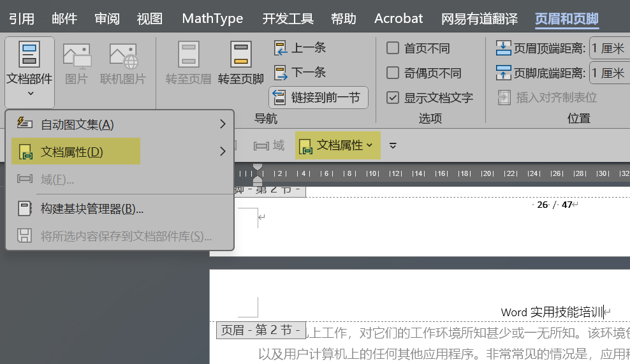The image size is (630, 364).
Task: Click the 页眉 - 第 2 节 - label
Action: point(261,330)
